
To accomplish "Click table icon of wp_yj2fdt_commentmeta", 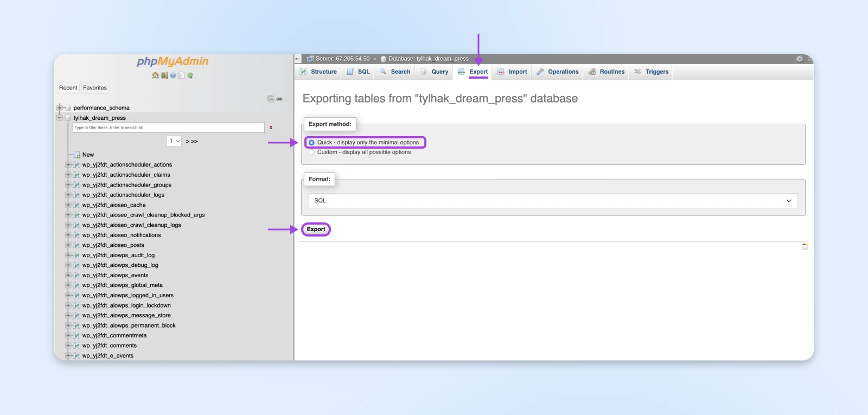I will pyautogui.click(x=77, y=335).
